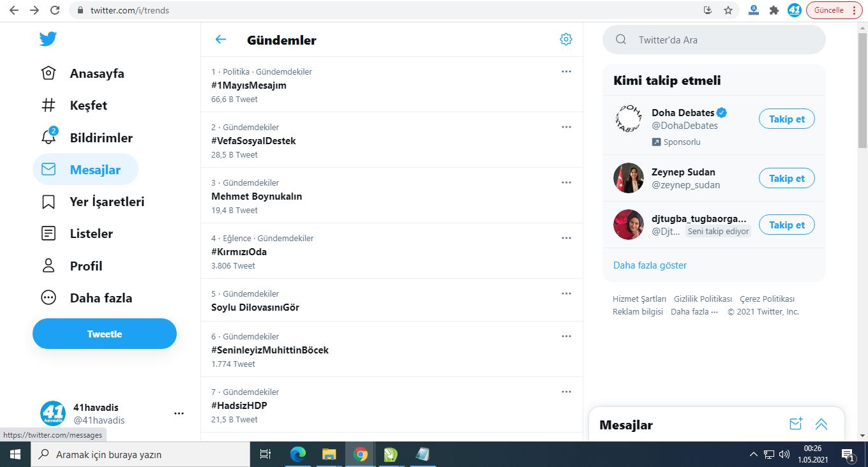Open more options for #1MayısMesajım
This screenshot has height=467, width=868.
(566, 71)
